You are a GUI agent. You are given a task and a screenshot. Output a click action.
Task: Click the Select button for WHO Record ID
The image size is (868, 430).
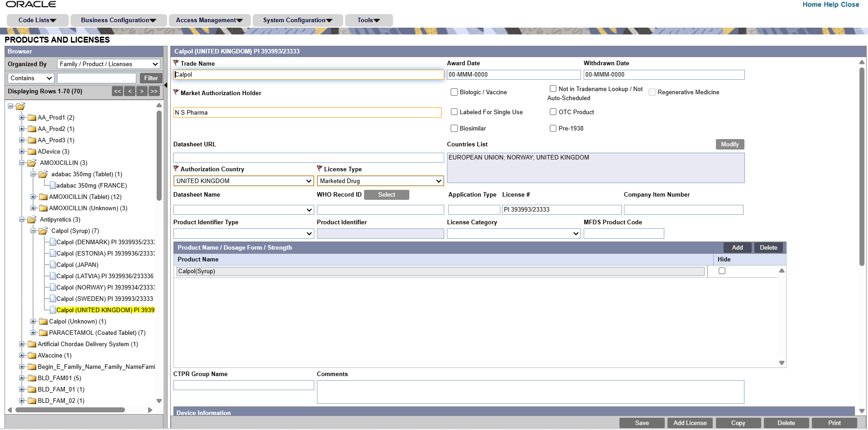(386, 194)
